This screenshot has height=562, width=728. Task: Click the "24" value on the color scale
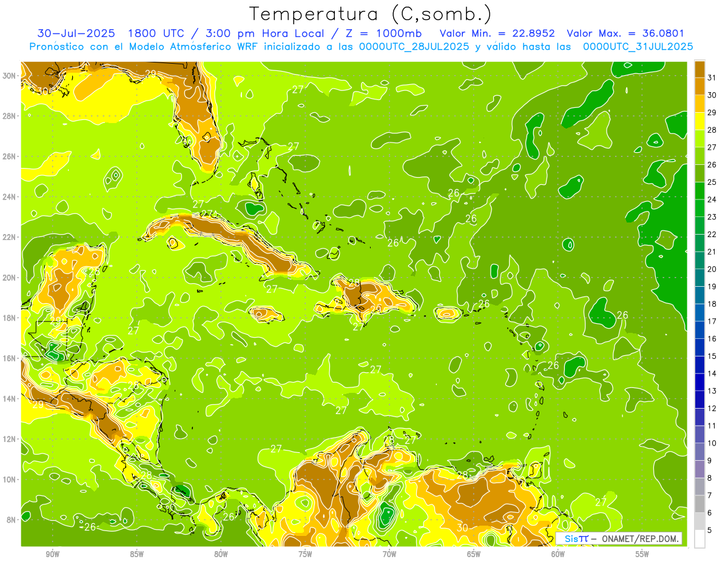coord(712,199)
